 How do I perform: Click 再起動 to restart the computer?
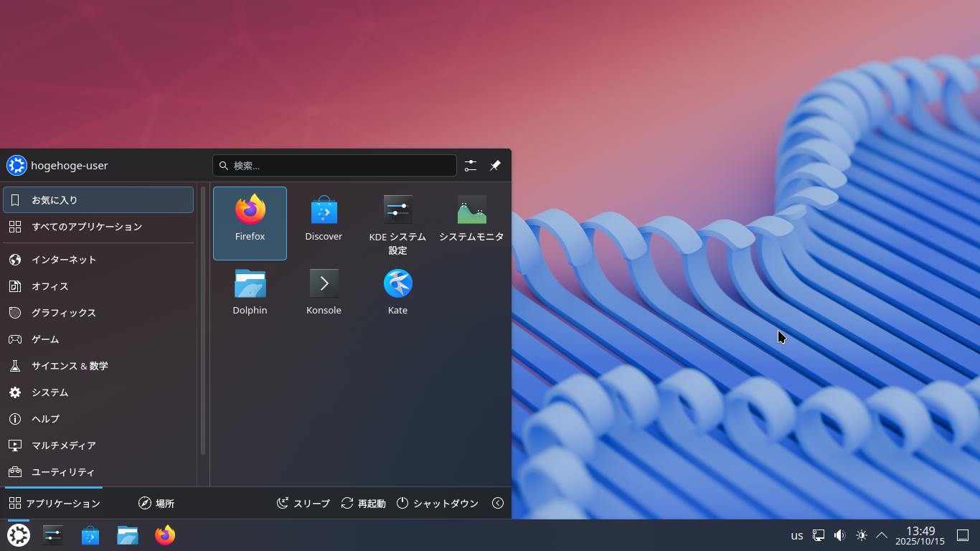pos(363,503)
